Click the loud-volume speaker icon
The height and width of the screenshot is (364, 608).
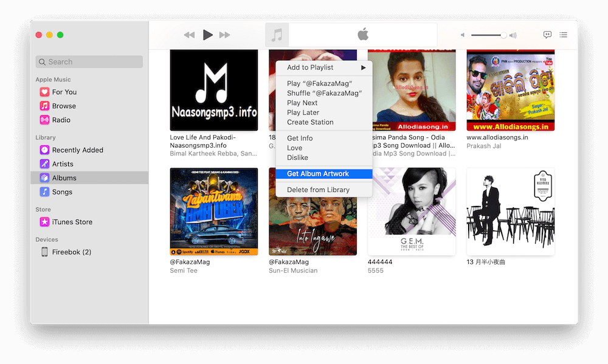point(513,35)
